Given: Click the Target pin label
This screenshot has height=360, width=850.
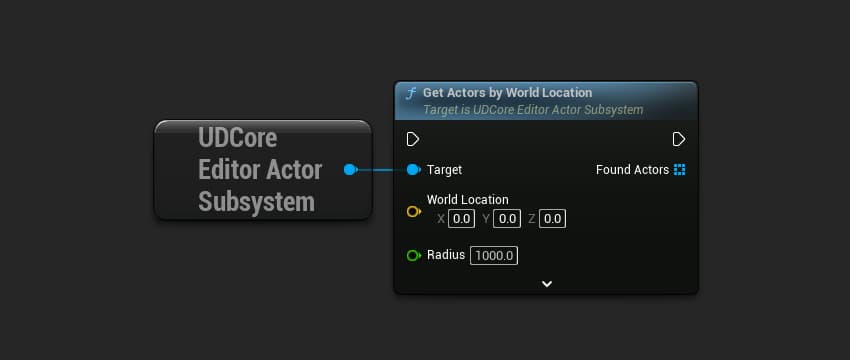Looking at the screenshot, I should 445,170.
